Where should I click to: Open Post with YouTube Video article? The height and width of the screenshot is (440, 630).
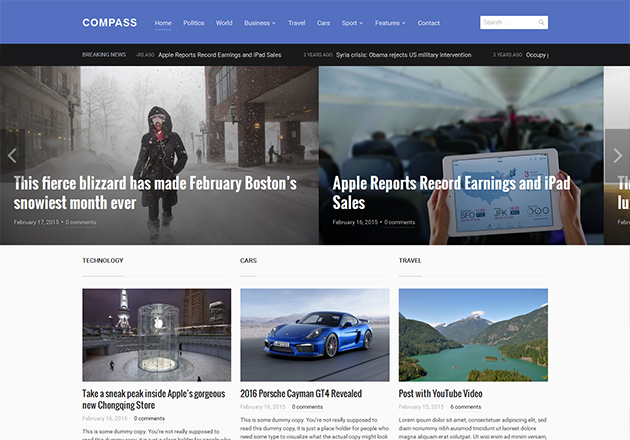[x=440, y=394]
